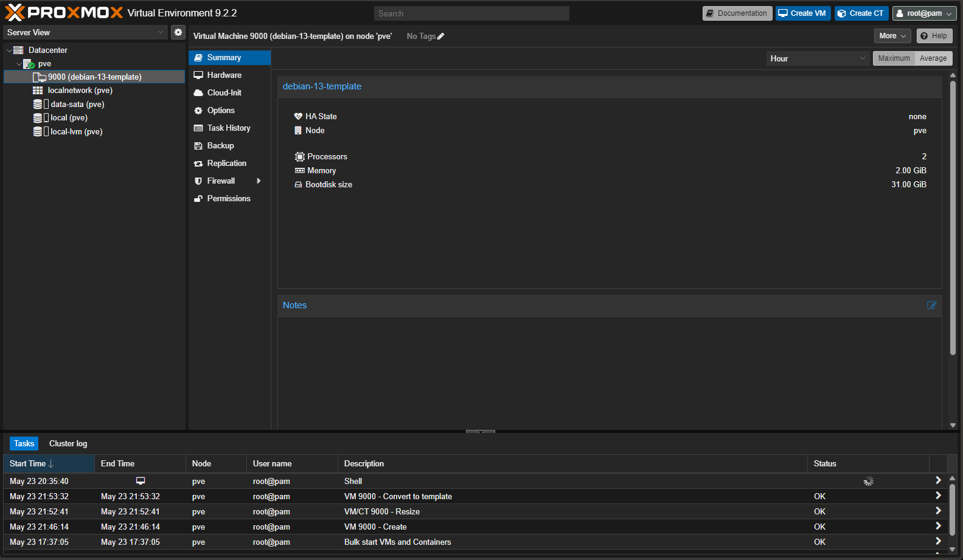Viewport: 963px width, 560px height.
Task: Open the More actions dropdown
Action: click(892, 36)
